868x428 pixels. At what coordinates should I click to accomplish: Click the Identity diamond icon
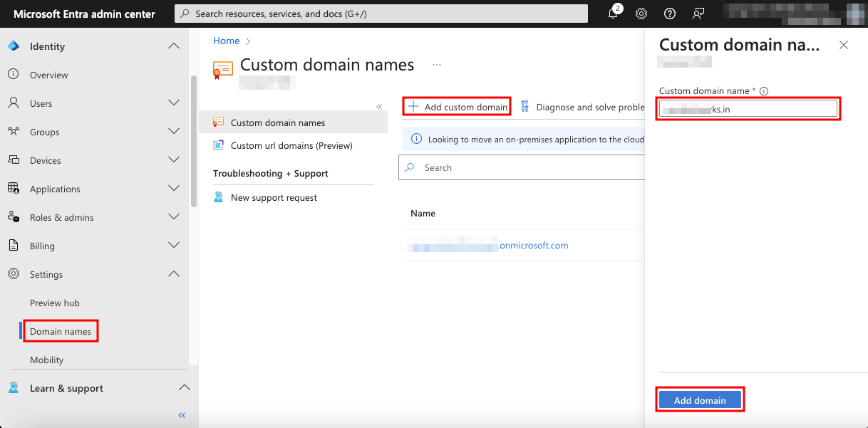point(13,46)
